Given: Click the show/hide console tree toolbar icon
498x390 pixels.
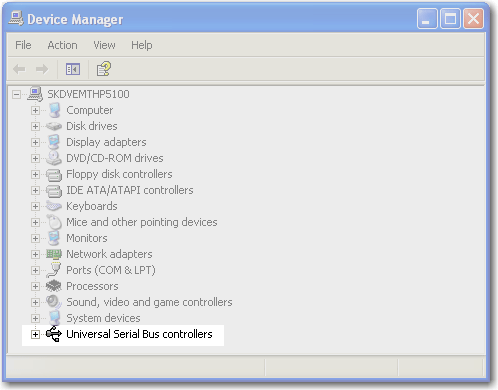Looking at the screenshot, I should click(x=73, y=69).
